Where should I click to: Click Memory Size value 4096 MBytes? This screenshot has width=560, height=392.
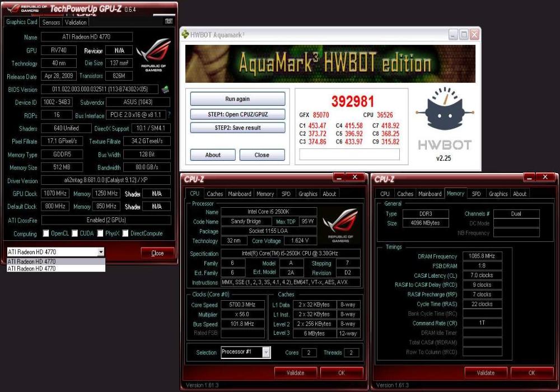coord(426,223)
